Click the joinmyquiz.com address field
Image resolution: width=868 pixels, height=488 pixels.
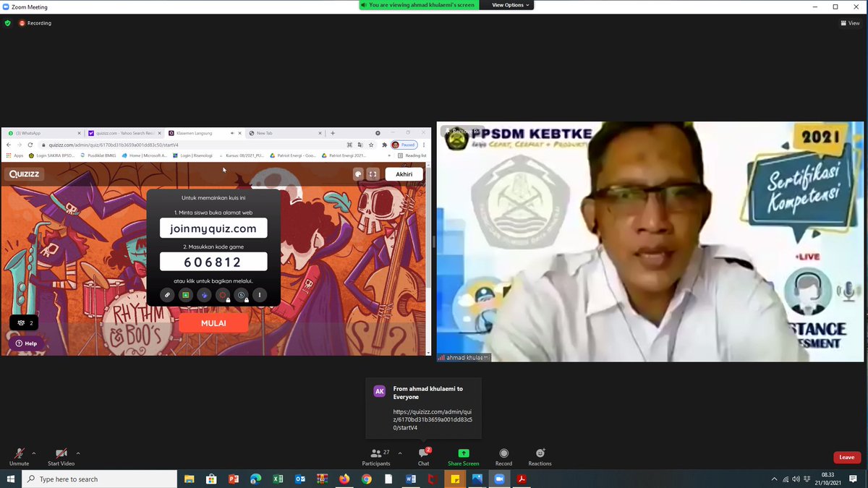213,228
